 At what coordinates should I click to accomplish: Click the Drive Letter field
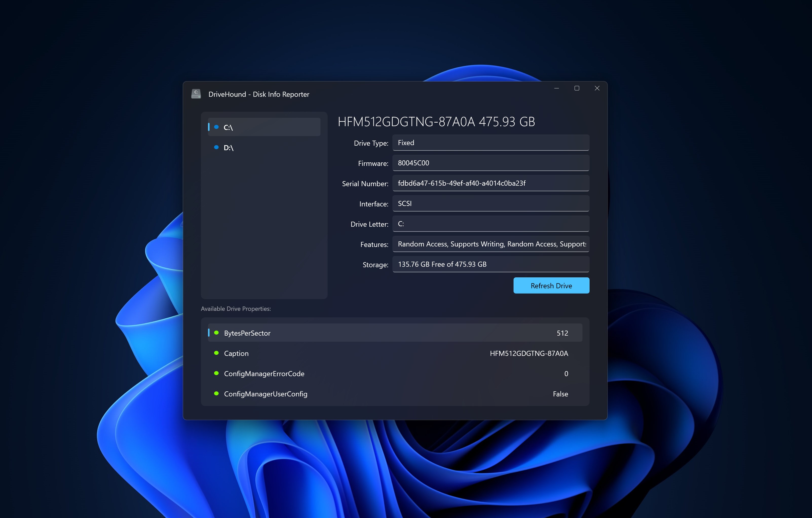pyautogui.click(x=490, y=224)
